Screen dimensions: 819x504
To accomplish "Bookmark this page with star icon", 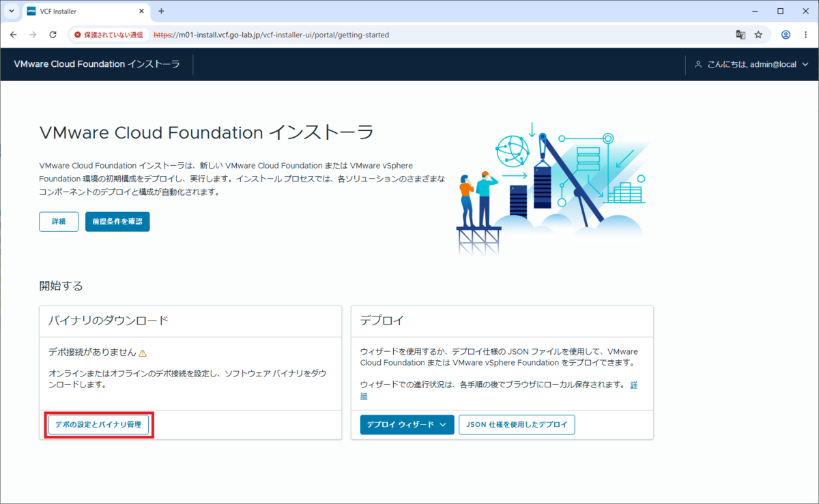I will point(758,34).
